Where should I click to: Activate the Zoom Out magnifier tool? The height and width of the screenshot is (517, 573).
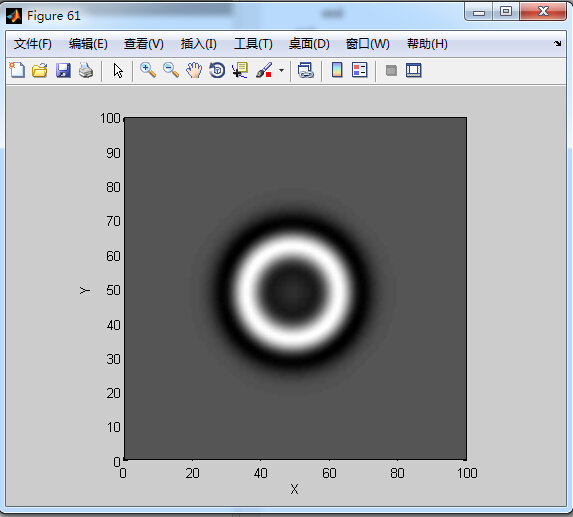(171, 70)
